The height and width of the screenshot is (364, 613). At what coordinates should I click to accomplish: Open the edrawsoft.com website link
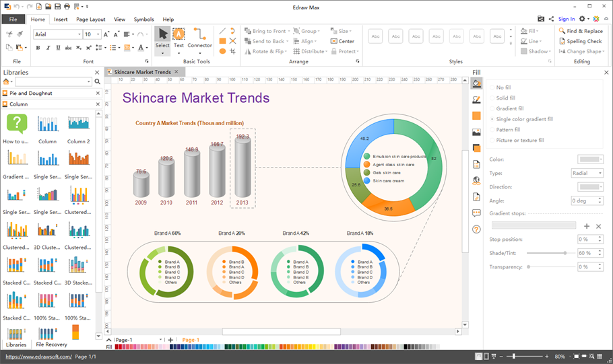38,357
